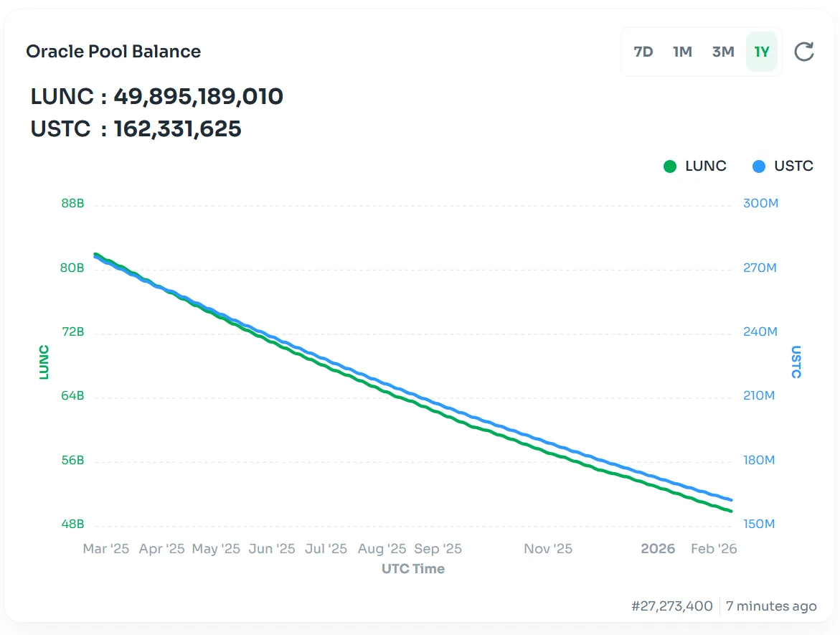840x635 pixels.
Task: Toggle the USTC legend blue dot
Action: coord(759,166)
